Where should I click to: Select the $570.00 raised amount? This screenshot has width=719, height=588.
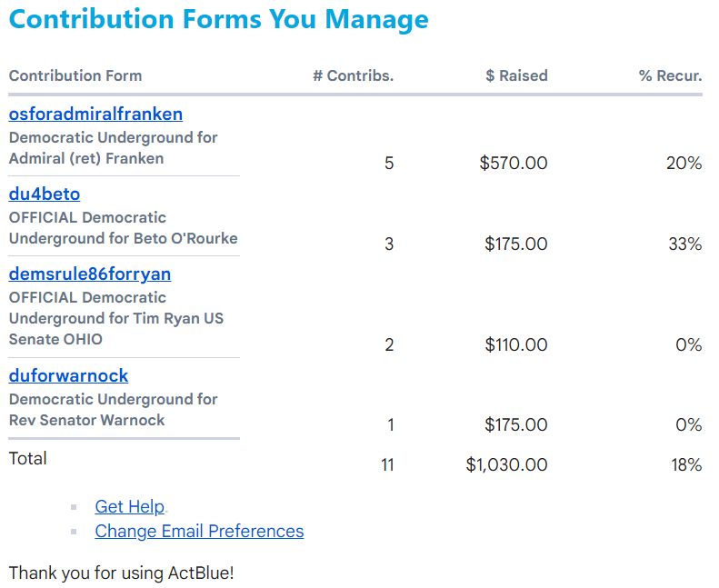coord(514,164)
